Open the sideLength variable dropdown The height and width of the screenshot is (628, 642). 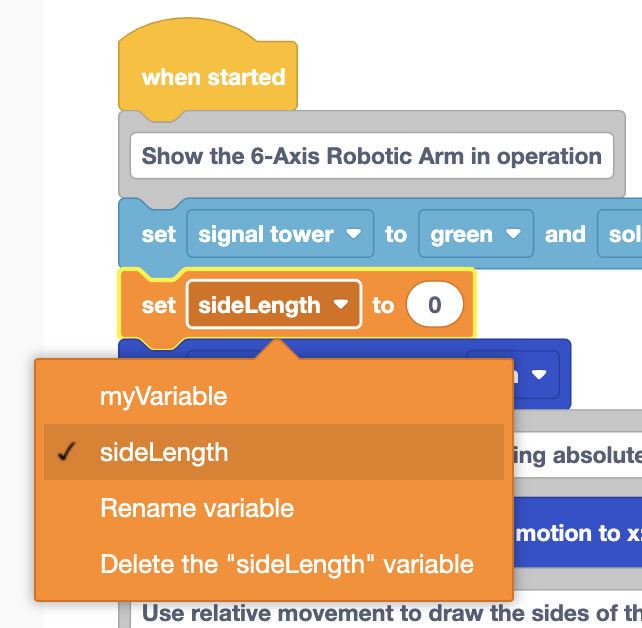274,305
